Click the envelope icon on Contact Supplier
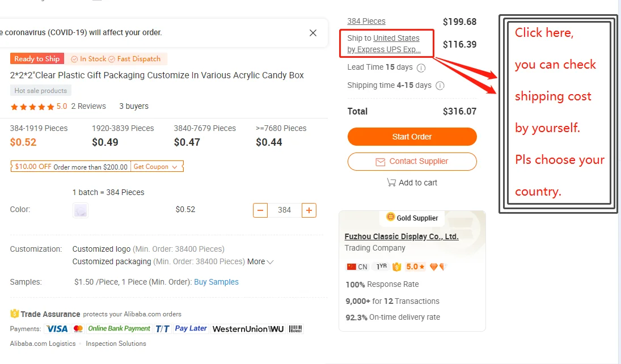 coord(380,162)
